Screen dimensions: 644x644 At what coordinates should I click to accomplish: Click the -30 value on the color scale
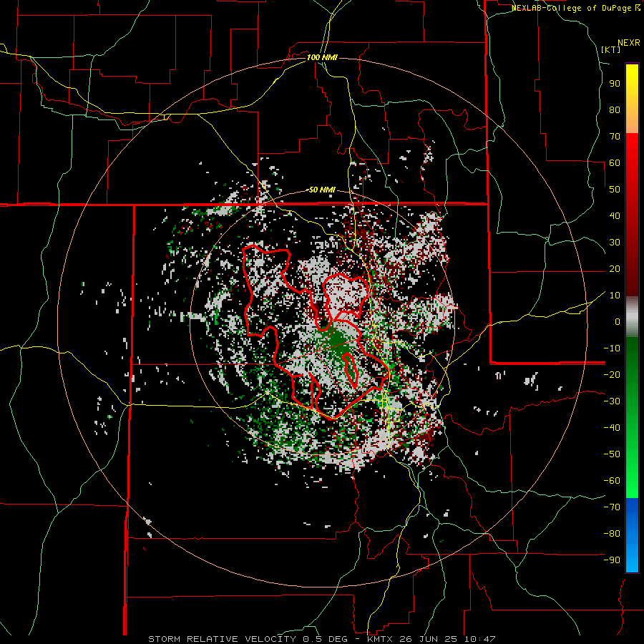612,401
